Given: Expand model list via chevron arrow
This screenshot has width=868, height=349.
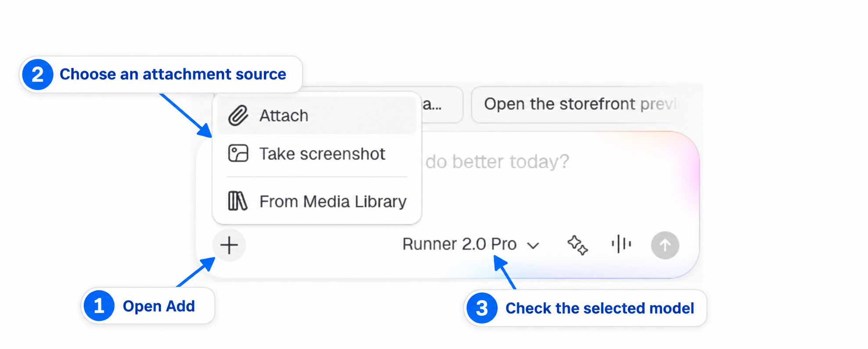Looking at the screenshot, I should [x=533, y=245].
